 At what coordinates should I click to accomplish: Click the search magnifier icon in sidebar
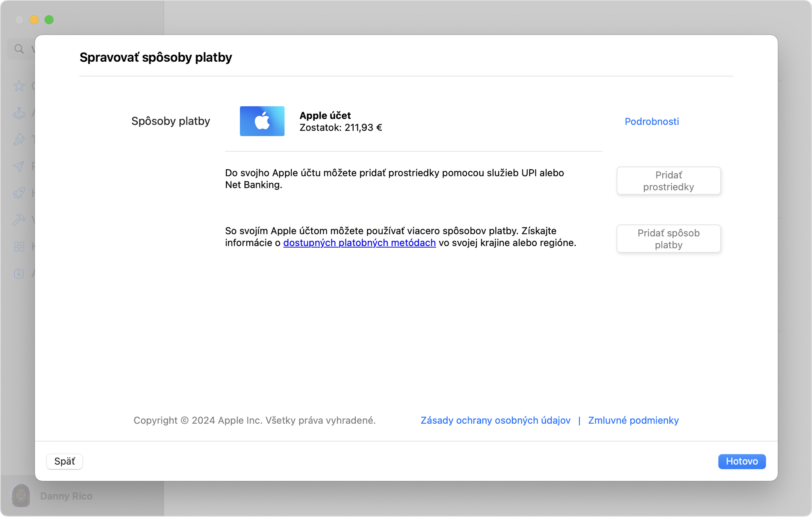pos(19,49)
